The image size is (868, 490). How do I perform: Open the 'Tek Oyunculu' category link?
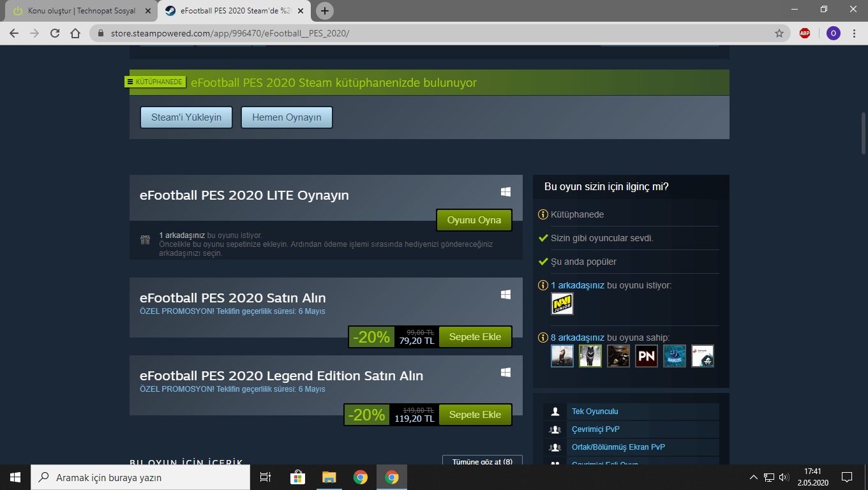coord(595,412)
